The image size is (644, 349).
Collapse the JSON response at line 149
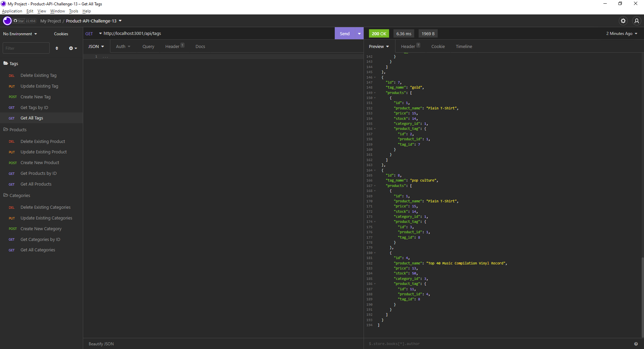[374, 93]
